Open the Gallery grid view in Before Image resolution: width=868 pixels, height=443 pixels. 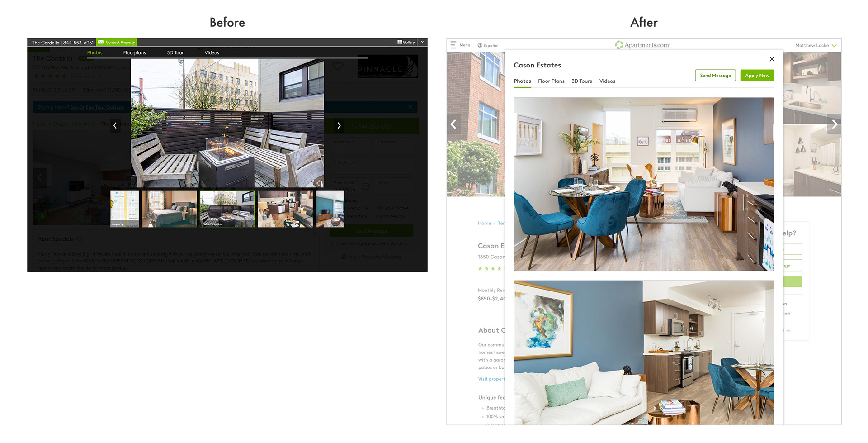[x=406, y=42]
